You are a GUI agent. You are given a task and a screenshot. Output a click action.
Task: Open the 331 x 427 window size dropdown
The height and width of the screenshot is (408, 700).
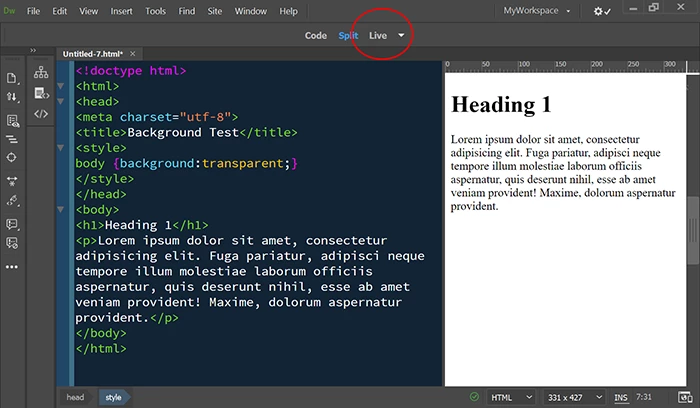[x=575, y=397]
